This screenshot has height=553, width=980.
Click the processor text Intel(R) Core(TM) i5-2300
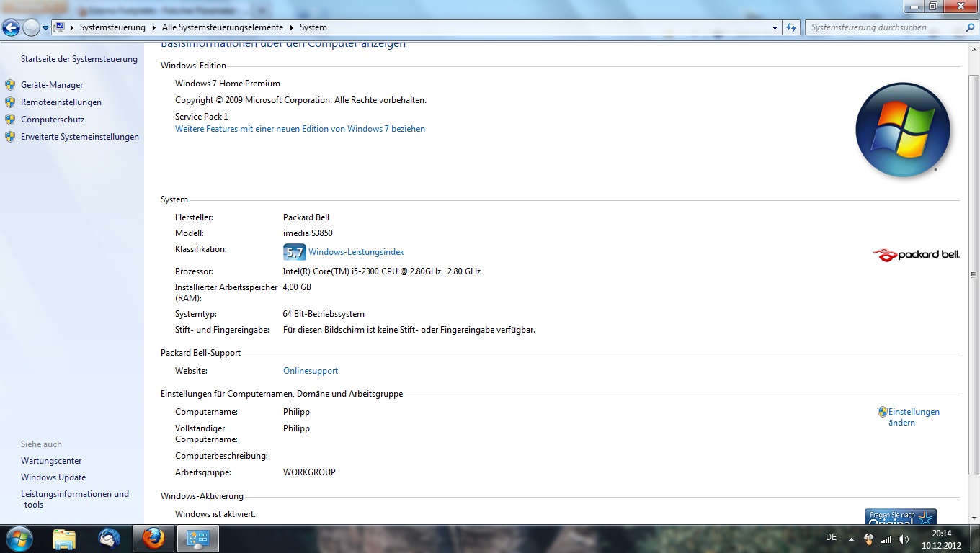pyautogui.click(x=382, y=271)
